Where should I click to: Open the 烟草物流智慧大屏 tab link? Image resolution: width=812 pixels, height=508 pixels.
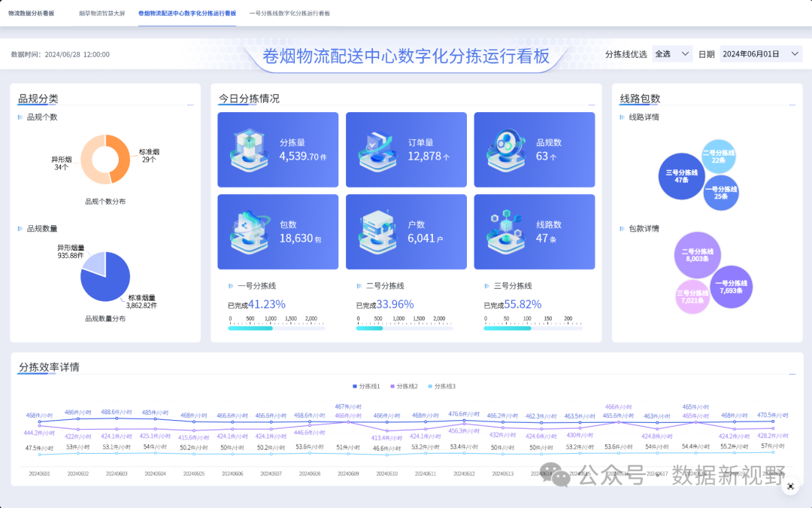[x=101, y=14]
